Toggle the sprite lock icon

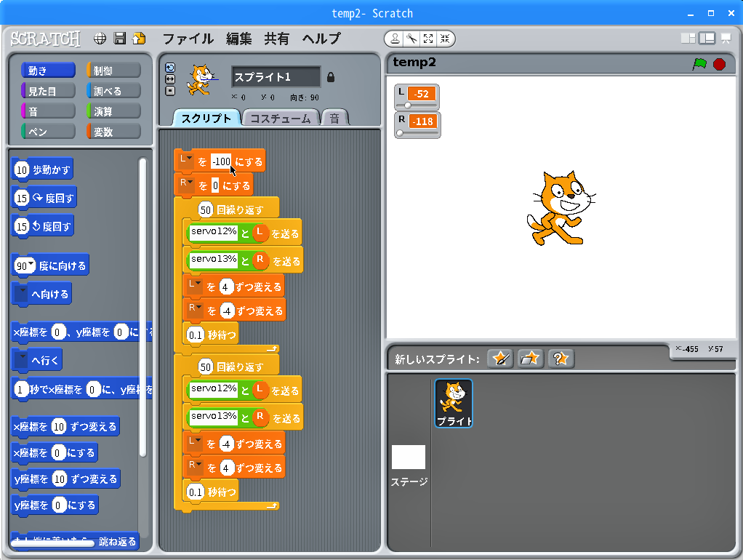click(331, 77)
